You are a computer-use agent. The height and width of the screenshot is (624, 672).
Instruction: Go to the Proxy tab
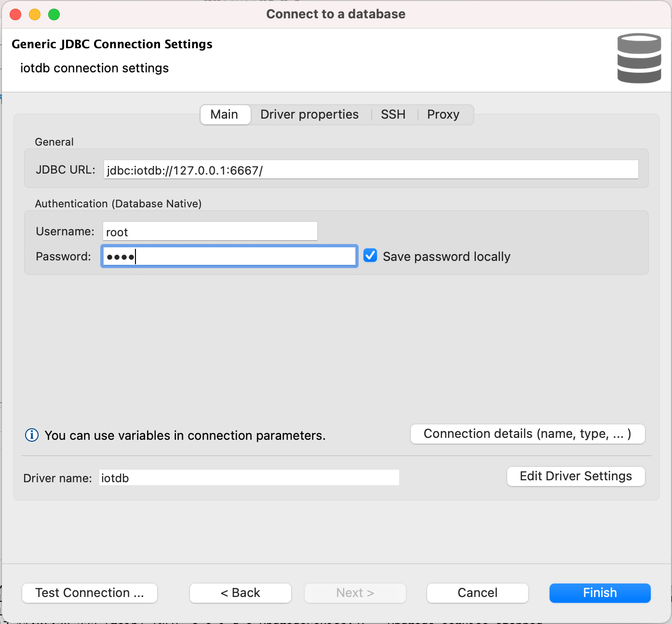(x=443, y=115)
